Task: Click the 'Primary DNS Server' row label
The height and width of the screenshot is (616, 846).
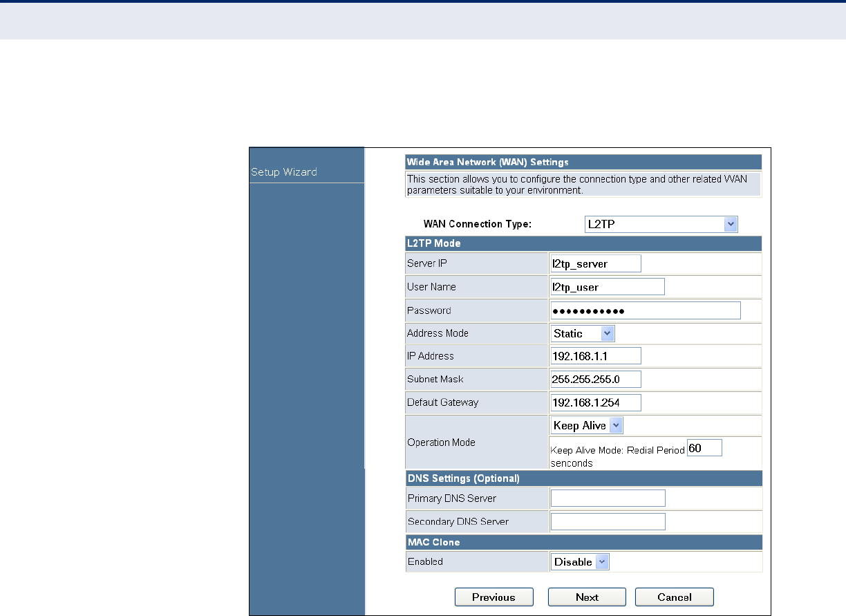Action: pos(452,498)
